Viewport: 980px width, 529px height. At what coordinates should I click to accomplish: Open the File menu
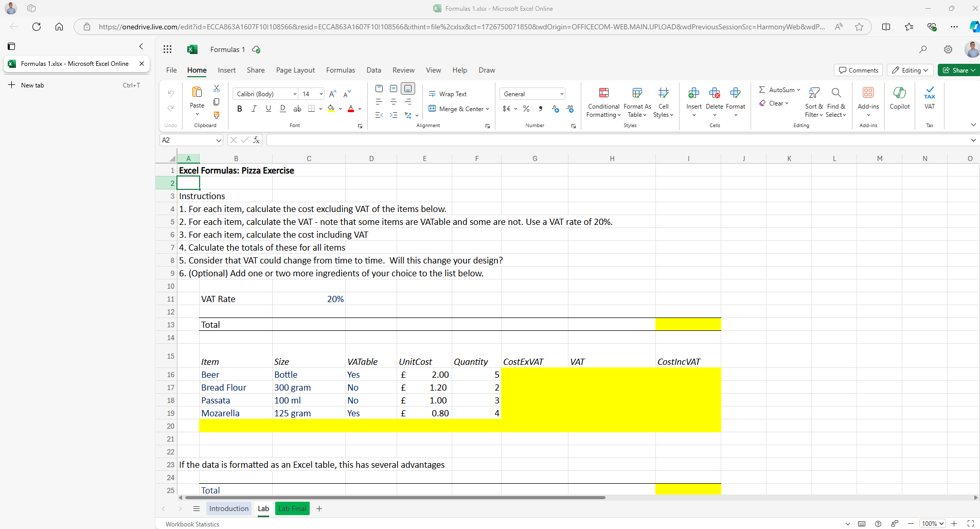click(x=171, y=70)
